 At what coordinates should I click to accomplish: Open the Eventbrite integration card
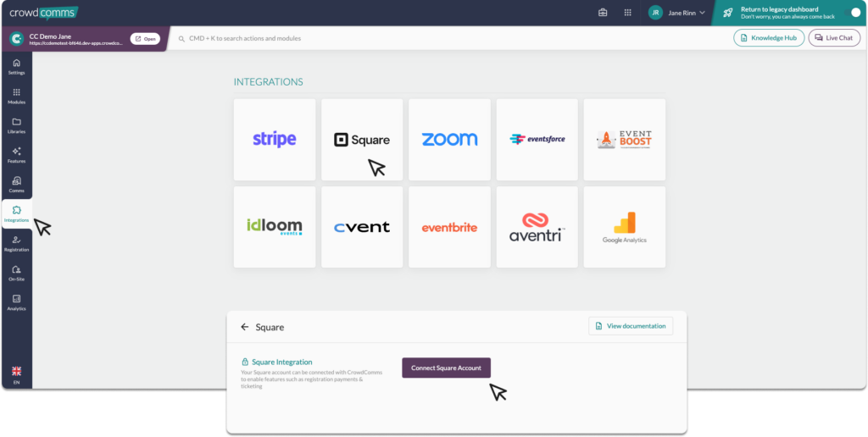[x=449, y=227]
